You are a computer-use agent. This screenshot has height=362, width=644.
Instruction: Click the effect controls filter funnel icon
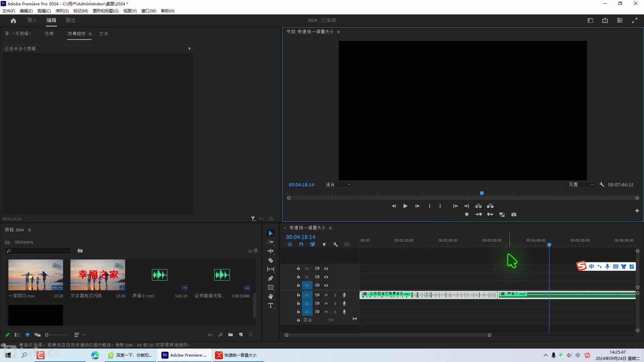[253, 219]
